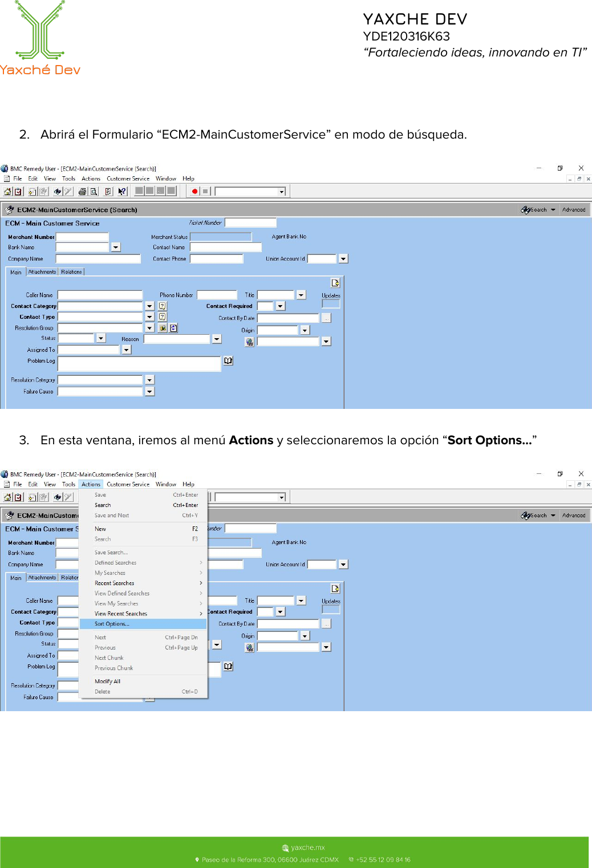592x868 pixels.
Task: Expand Bank Name dropdown in step 2 form
Action: [116, 247]
